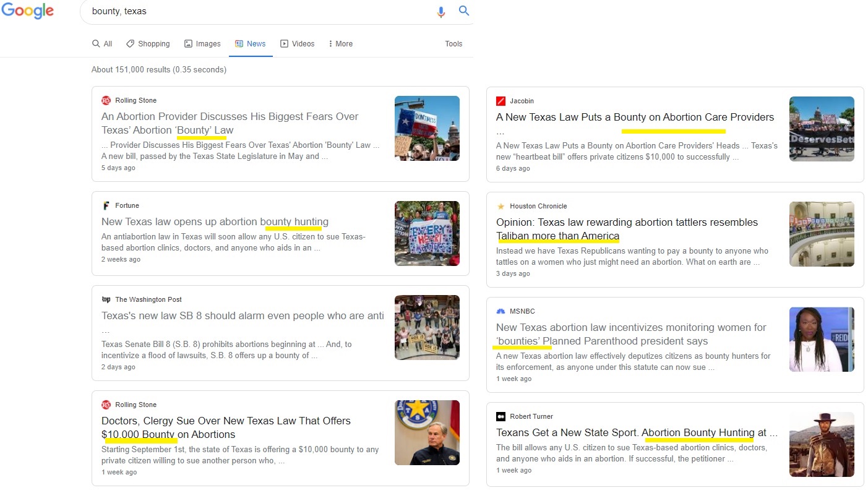868x493 pixels.
Task: Click '3 days ago' timestamp
Action: point(513,273)
